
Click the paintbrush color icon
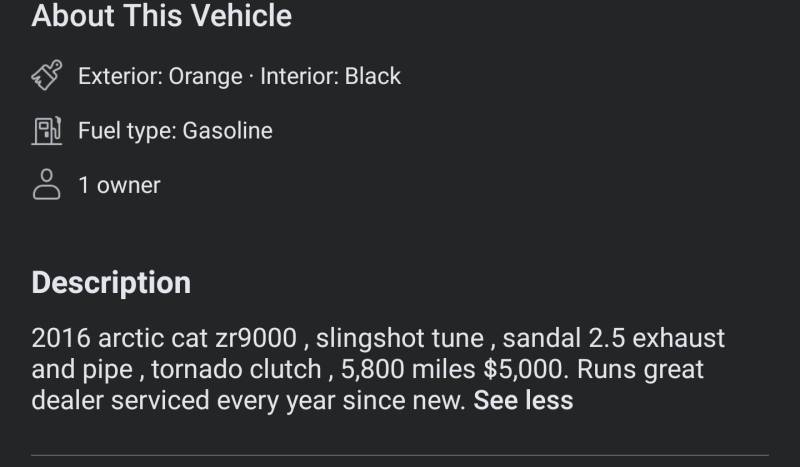point(46,75)
